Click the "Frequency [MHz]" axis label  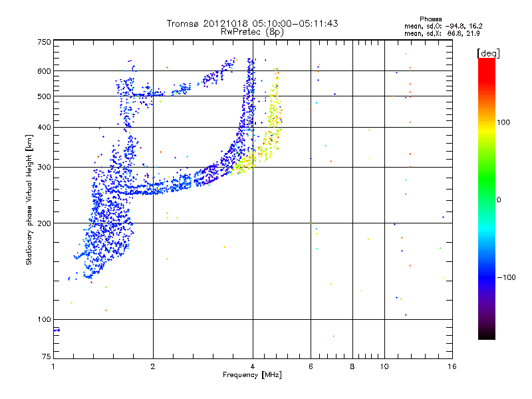click(x=252, y=375)
